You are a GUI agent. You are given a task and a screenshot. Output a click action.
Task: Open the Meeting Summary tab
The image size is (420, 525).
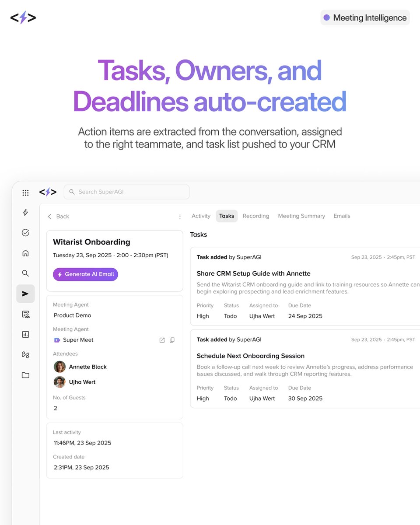[x=301, y=216]
